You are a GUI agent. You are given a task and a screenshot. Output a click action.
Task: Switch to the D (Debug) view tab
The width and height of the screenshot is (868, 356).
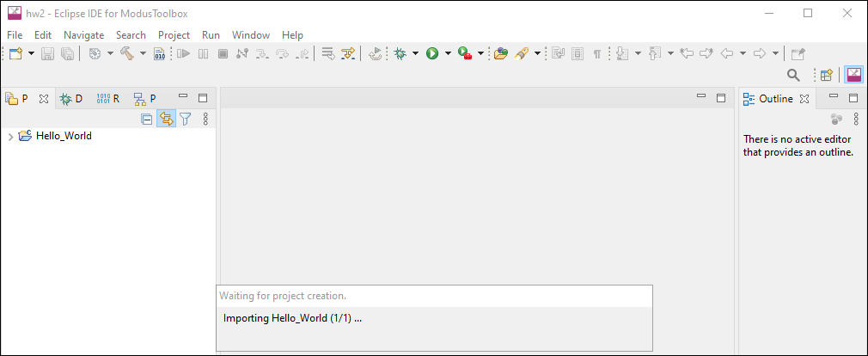click(70, 99)
